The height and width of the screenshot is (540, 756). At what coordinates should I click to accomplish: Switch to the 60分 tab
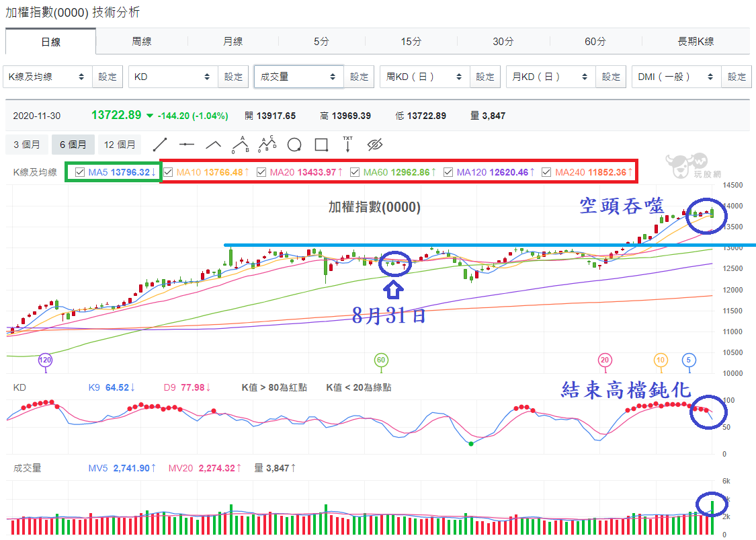[595, 42]
